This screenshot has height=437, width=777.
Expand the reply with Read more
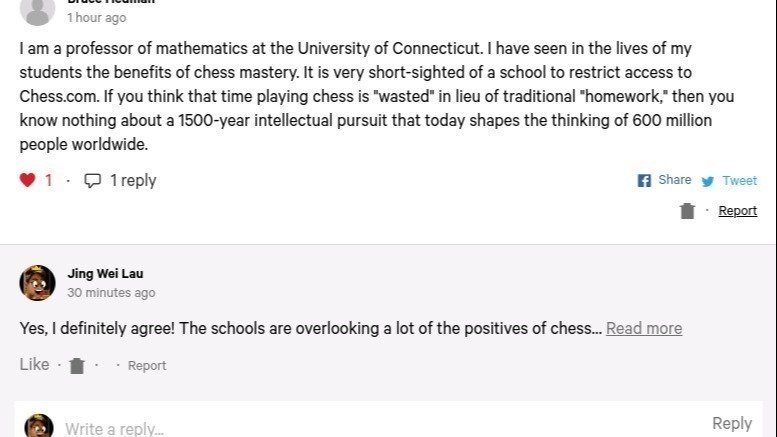(x=644, y=328)
